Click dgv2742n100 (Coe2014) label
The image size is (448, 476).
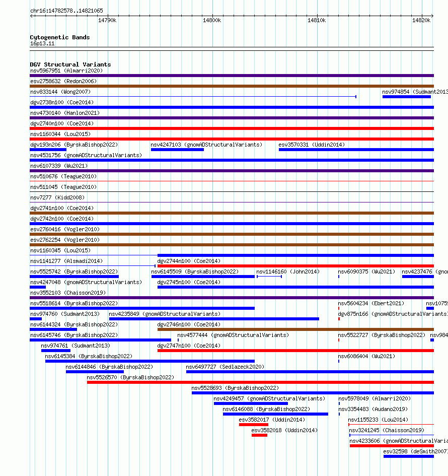pos(62,219)
